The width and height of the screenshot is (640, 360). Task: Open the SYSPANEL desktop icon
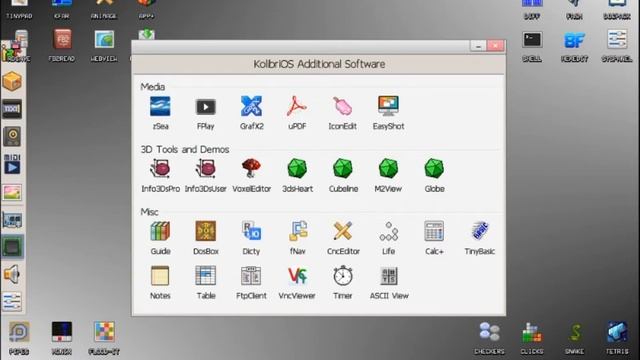pos(617,40)
